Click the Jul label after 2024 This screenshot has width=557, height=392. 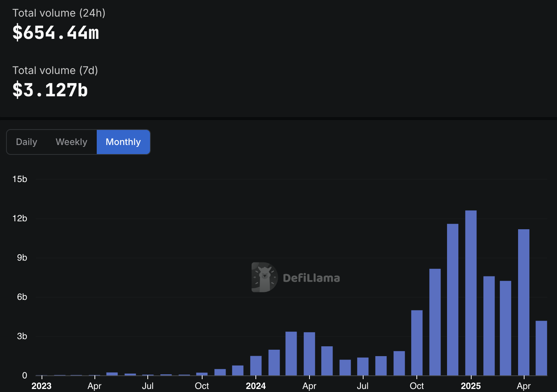coord(363,386)
